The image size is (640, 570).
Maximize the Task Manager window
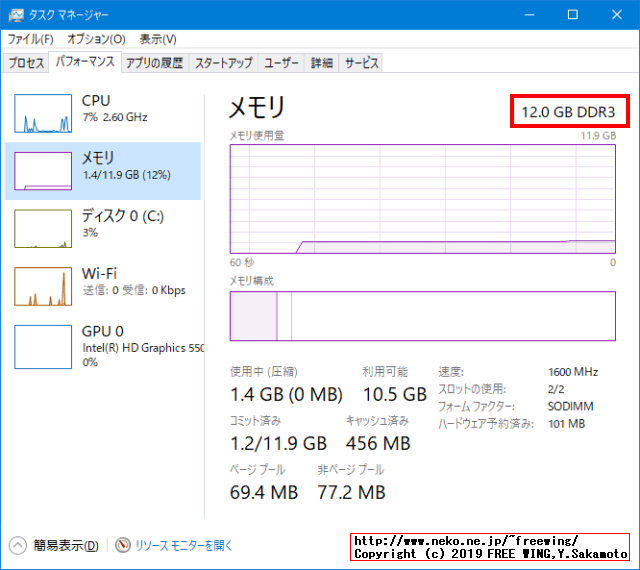(x=573, y=15)
